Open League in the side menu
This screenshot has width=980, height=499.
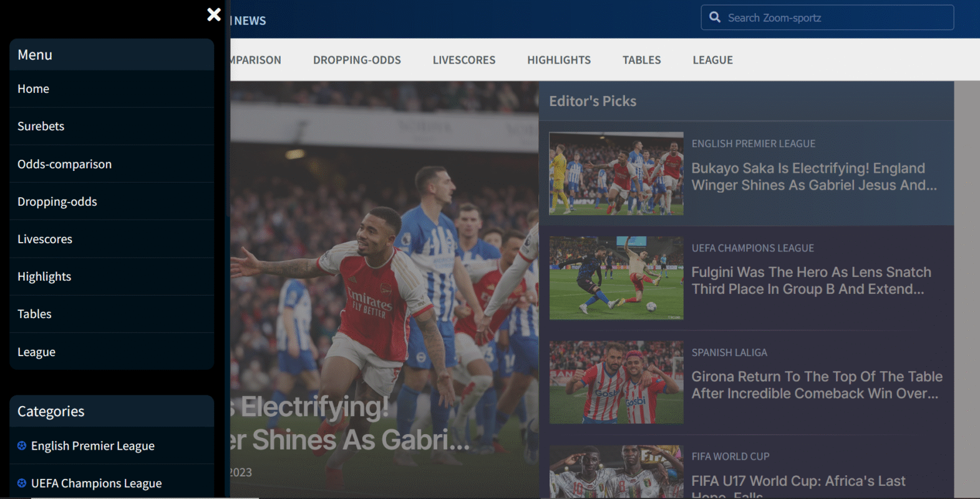tap(112, 352)
